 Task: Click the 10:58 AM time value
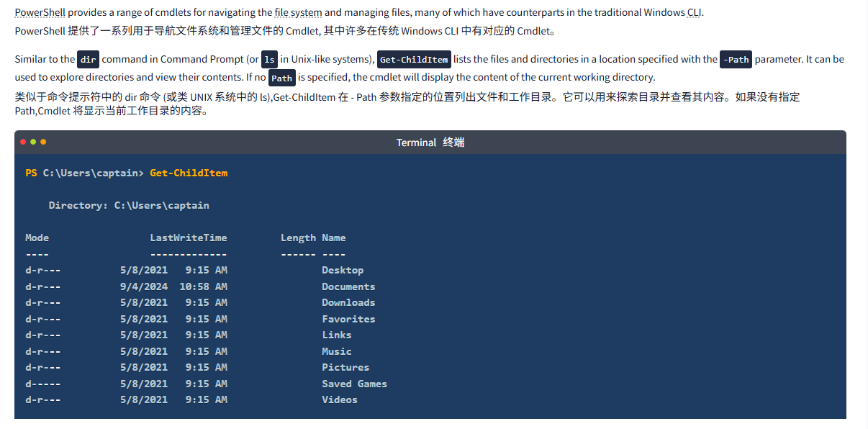[x=204, y=286]
